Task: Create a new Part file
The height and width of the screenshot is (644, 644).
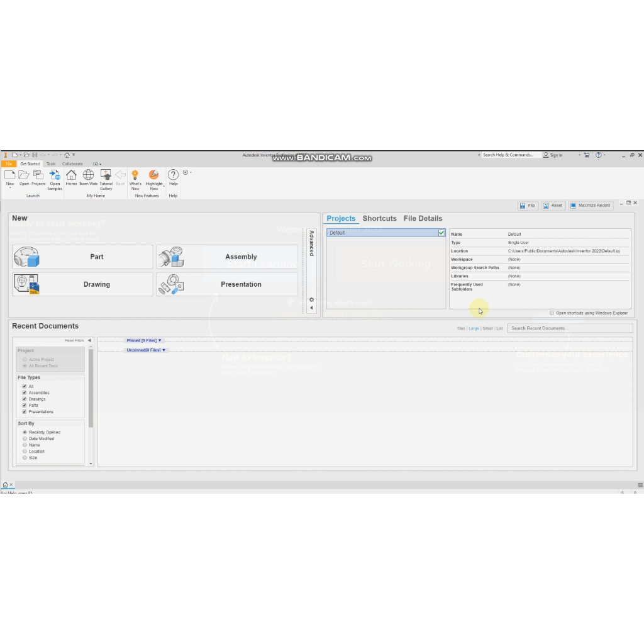Action: [x=82, y=257]
